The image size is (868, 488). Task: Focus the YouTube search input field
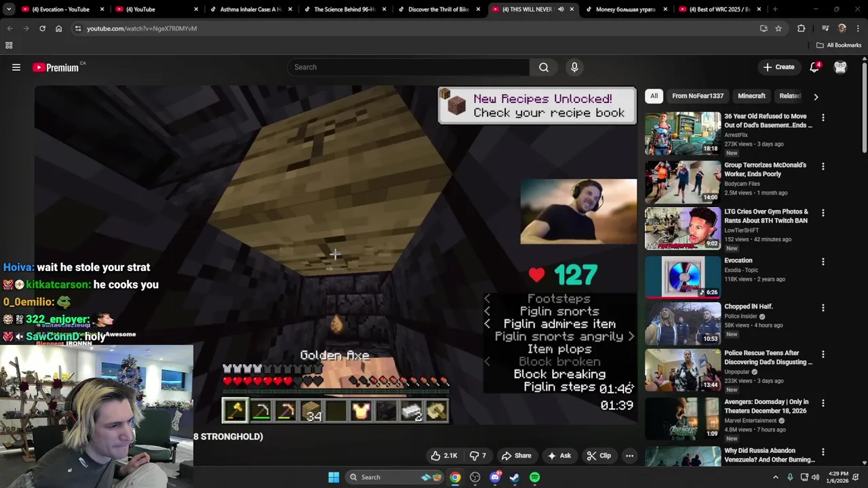408,67
